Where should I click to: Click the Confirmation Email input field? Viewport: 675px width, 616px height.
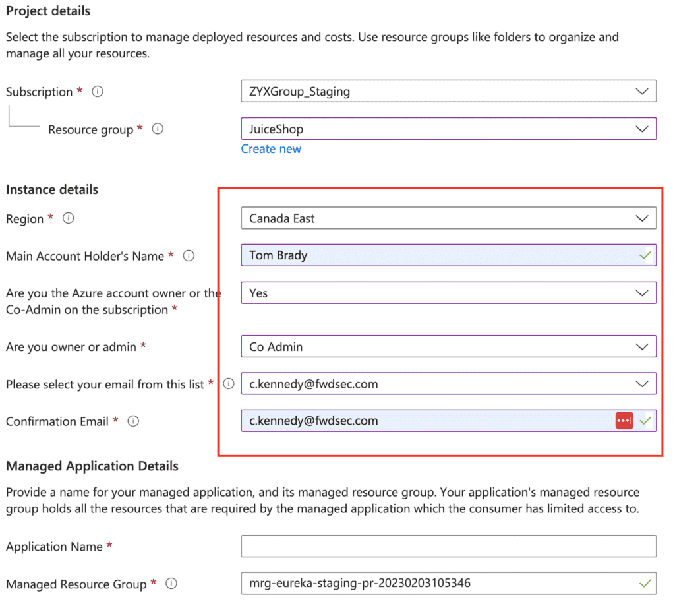(x=448, y=421)
